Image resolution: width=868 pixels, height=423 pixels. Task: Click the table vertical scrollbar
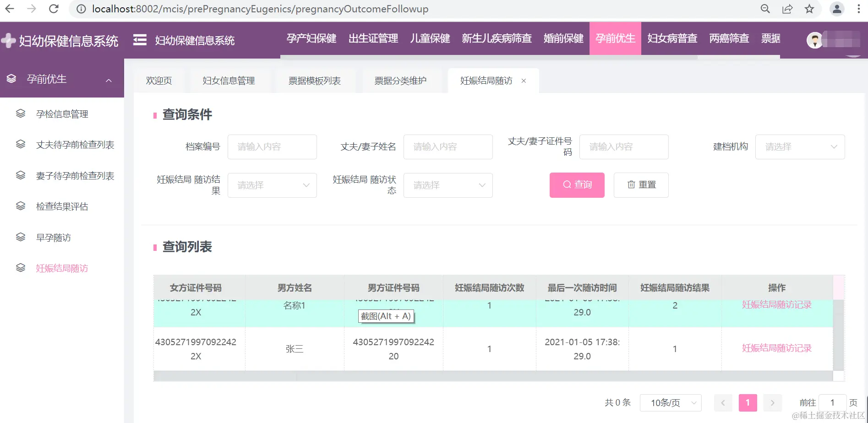click(x=838, y=335)
